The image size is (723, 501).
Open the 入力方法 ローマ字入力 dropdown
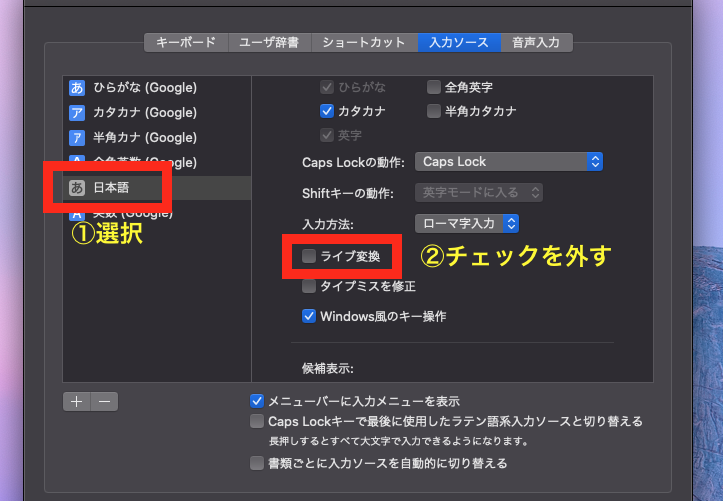coord(466,223)
